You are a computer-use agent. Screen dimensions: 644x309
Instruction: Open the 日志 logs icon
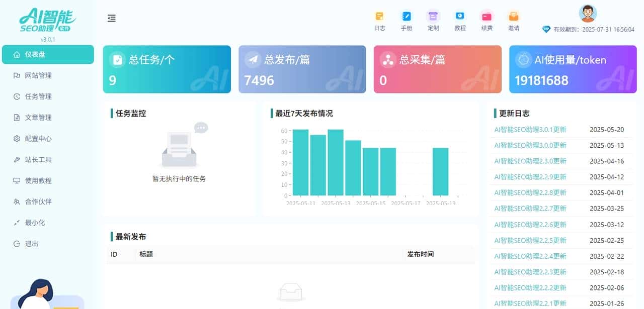[379, 19]
